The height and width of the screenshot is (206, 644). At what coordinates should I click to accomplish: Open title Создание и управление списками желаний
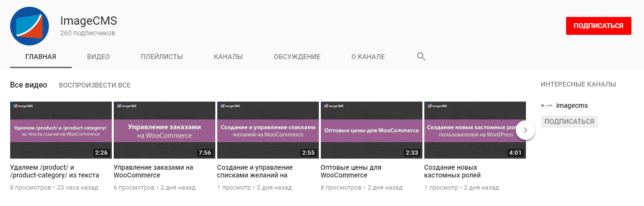tap(255, 171)
